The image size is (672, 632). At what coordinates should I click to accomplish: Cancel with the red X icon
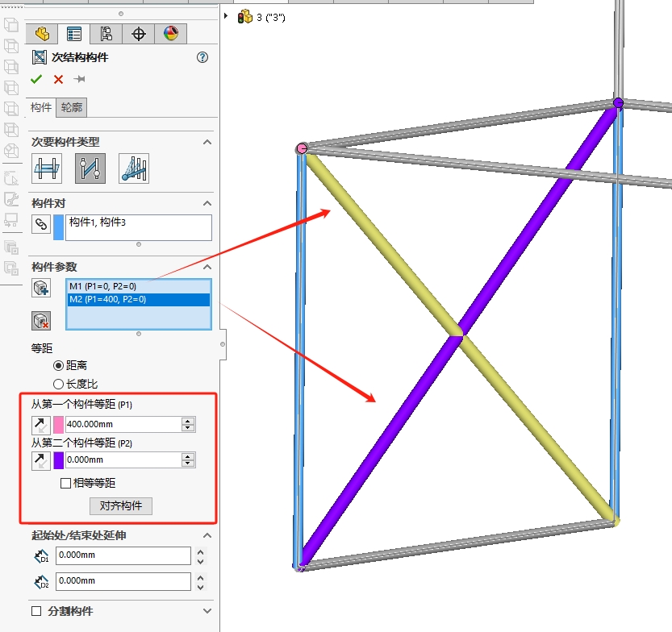coord(58,79)
